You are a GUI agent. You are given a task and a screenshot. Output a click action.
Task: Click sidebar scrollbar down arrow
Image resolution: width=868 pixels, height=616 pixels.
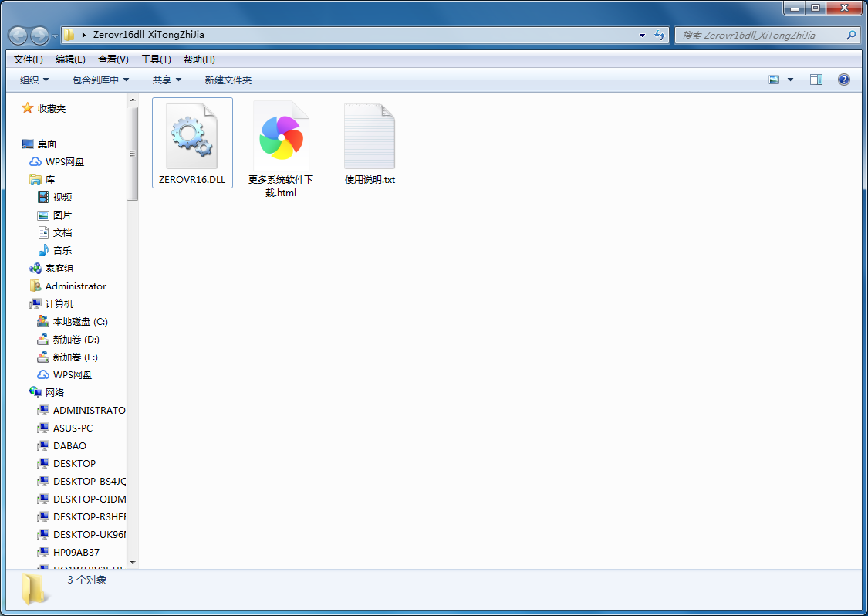coord(132,563)
